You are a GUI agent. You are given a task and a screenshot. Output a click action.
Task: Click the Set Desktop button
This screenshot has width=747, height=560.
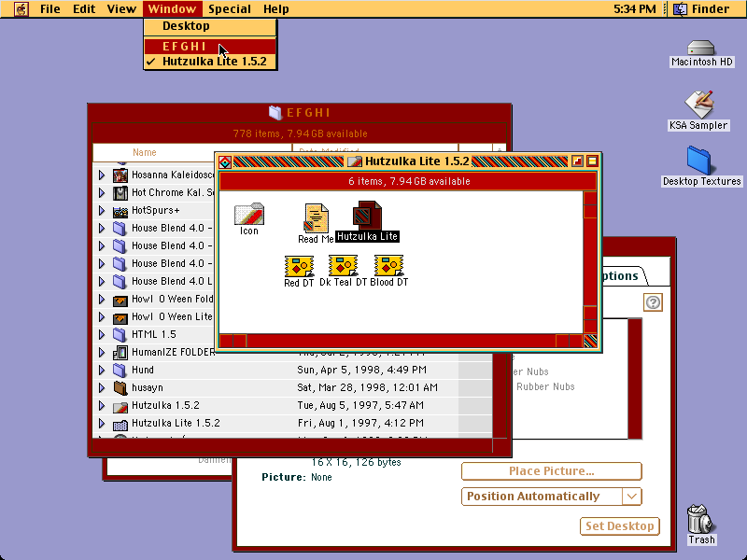point(620,526)
